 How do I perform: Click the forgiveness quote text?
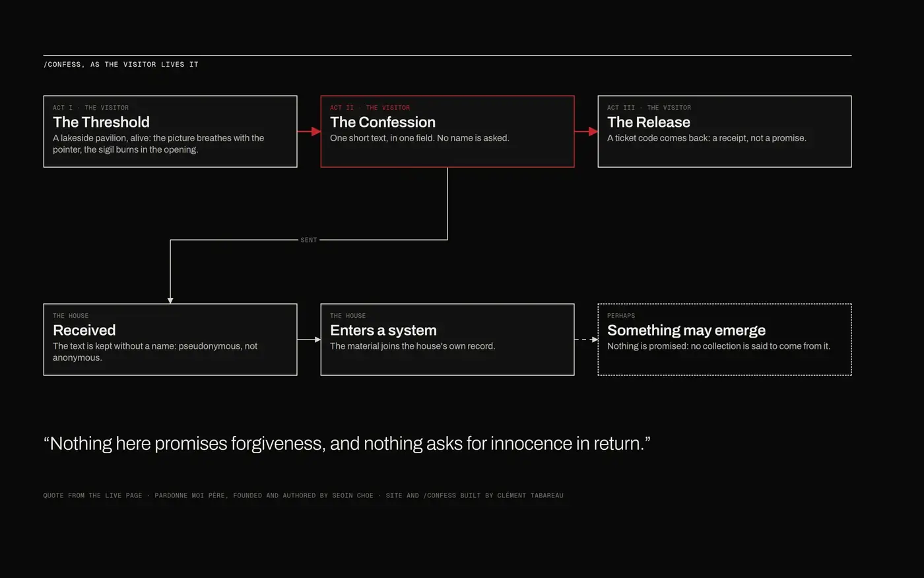pyautogui.click(x=346, y=443)
